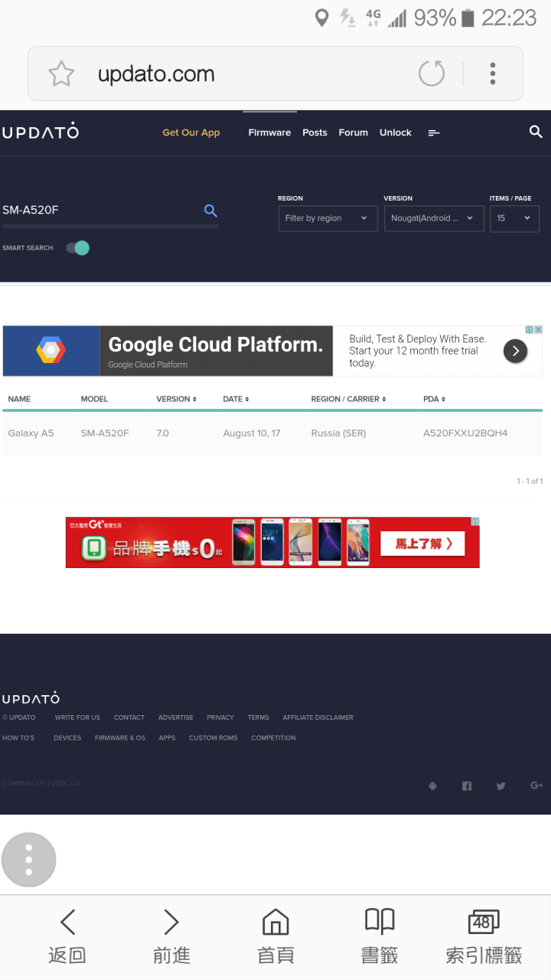The image size is (551, 980).
Task: Bookmark page with star icon
Action: pyautogui.click(x=61, y=73)
